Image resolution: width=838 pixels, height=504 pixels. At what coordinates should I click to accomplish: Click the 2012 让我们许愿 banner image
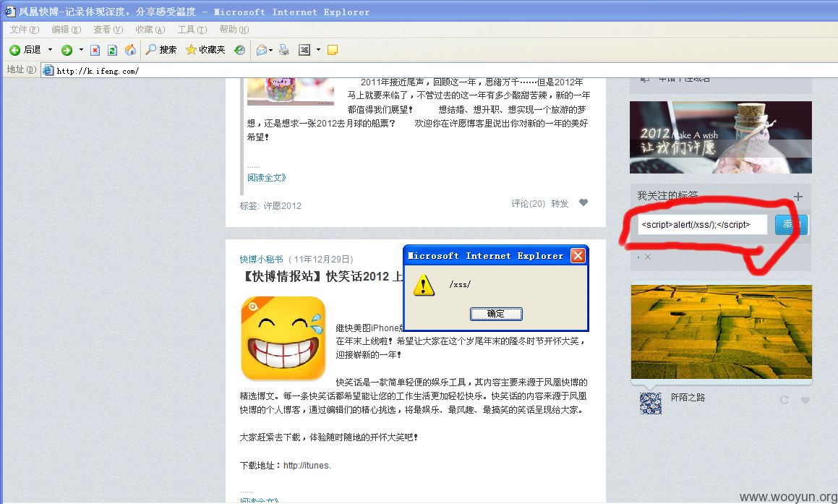click(720, 137)
